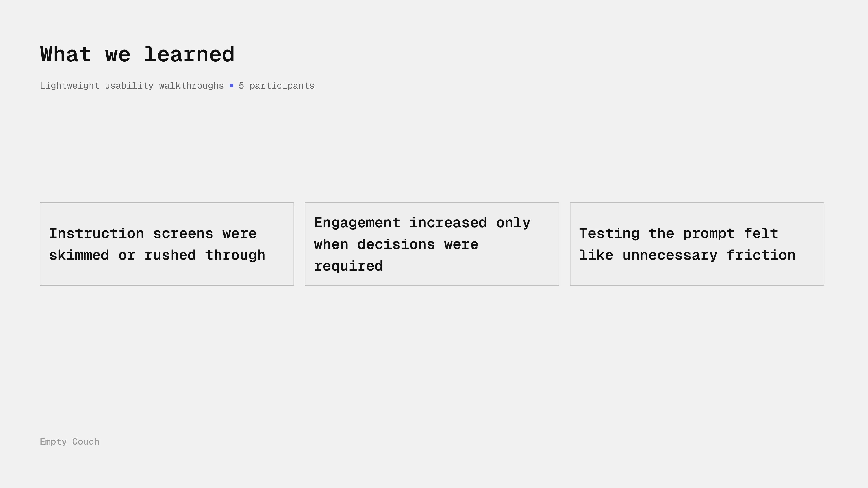Click the word "required" in the middle card
The image size is (868, 488).
tap(348, 266)
